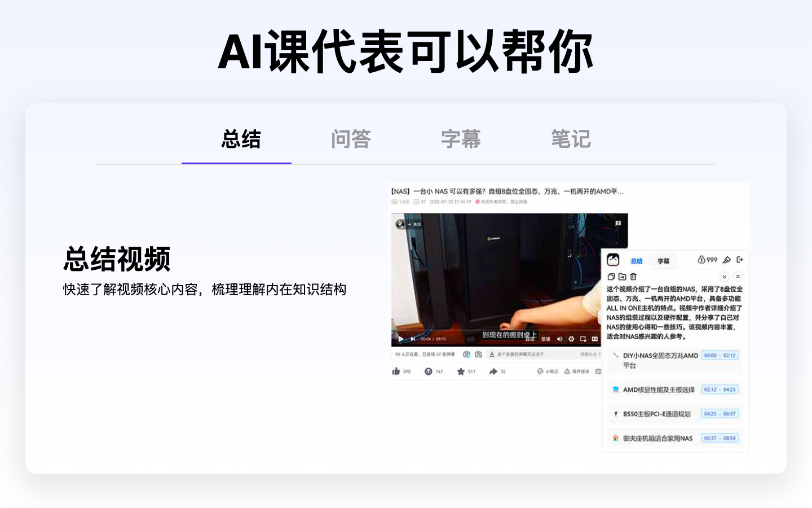Click the timestamp 00:00 - 02:12 chip
The width and height of the screenshot is (812, 508).
pyautogui.click(x=719, y=355)
